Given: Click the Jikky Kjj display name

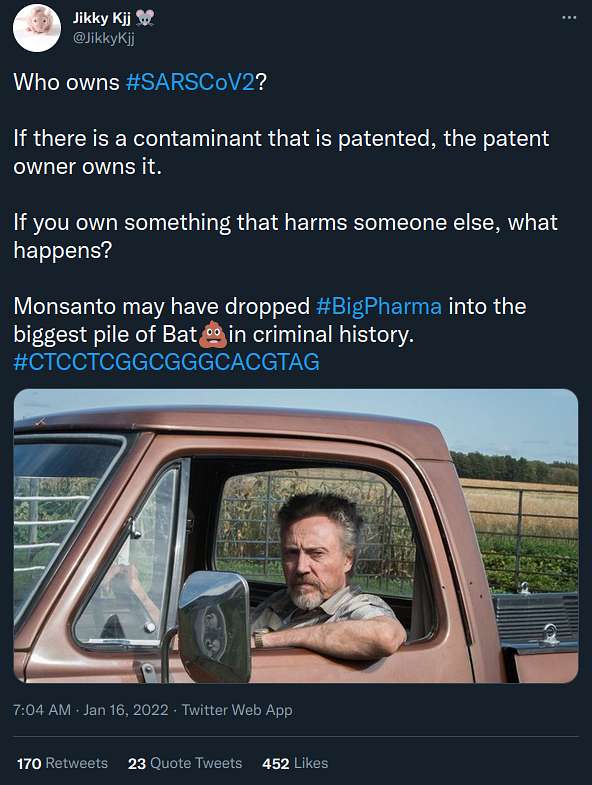Looking at the screenshot, I should click(102, 18).
